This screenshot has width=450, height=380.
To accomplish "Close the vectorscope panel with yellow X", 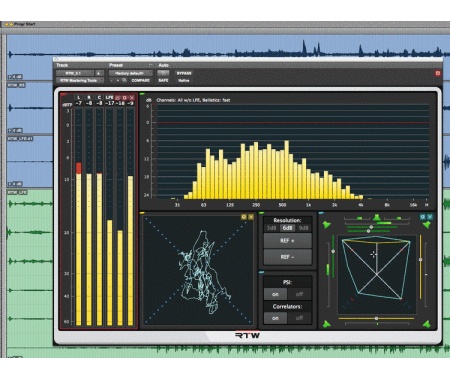I will click(251, 217).
